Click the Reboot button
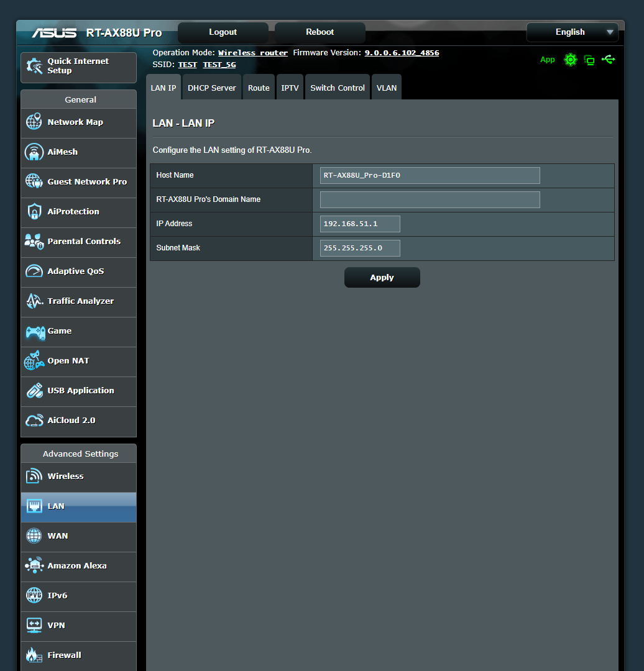The image size is (644, 671). [x=320, y=32]
